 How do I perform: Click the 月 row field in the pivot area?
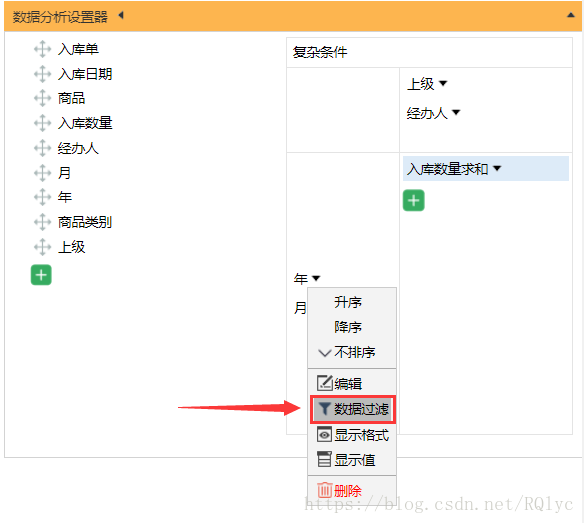pos(300,308)
